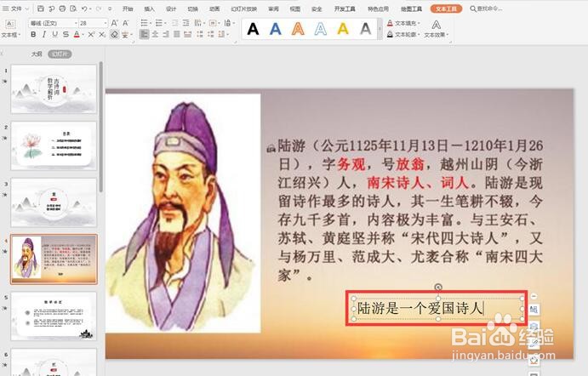Screen dimensions: 588x376
Task: Click the increase indent icon
Action: pos(186,23)
